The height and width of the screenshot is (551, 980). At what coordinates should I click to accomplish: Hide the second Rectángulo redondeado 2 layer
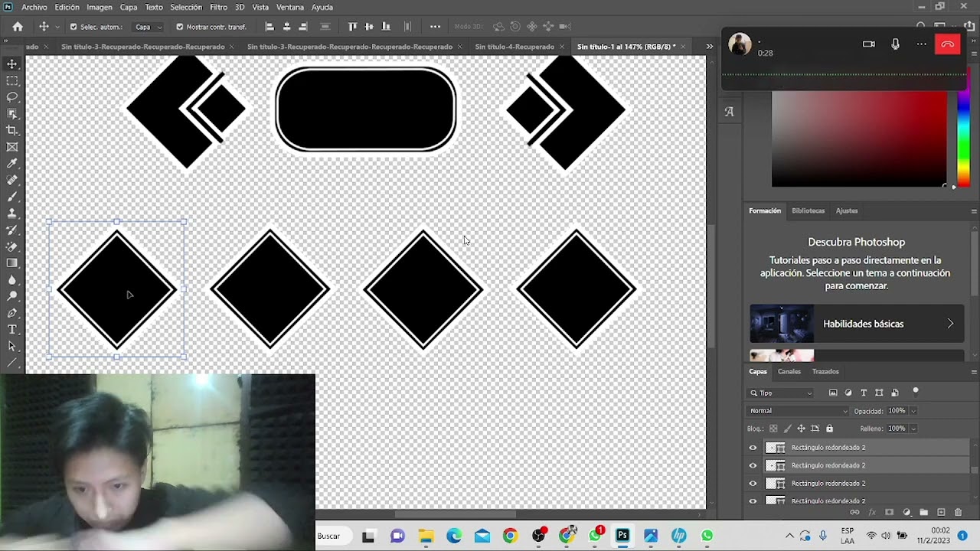point(753,465)
